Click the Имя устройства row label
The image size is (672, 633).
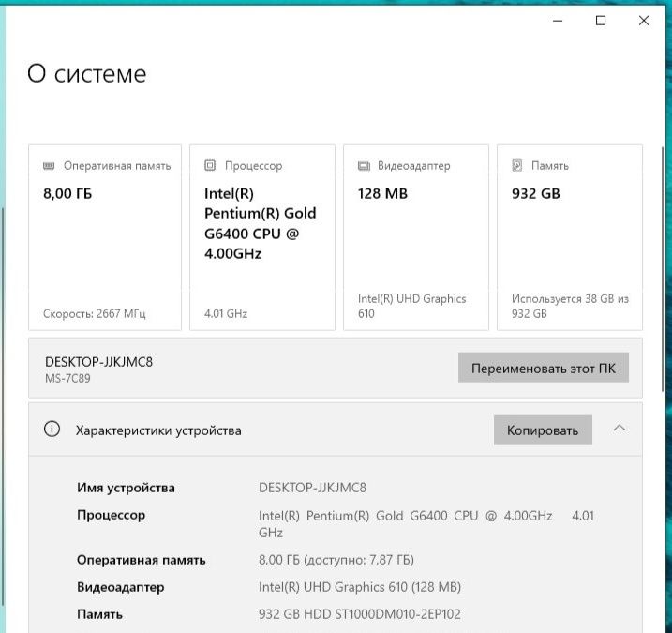point(126,488)
